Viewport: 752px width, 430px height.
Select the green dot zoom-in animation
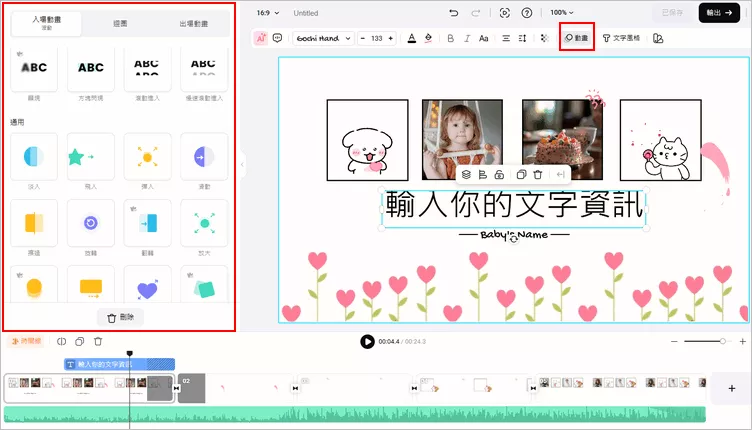204,223
